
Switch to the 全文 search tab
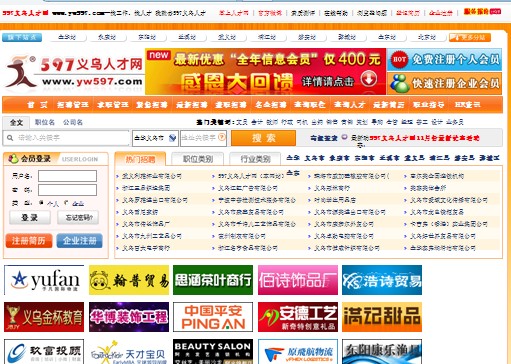[16, 122]
